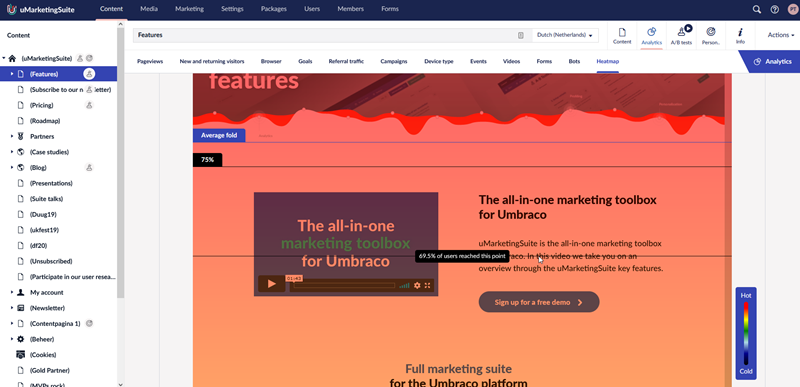The width and height of the screenshot is (800, 387).
Task: Open the Members section
Action: [351, 9]
